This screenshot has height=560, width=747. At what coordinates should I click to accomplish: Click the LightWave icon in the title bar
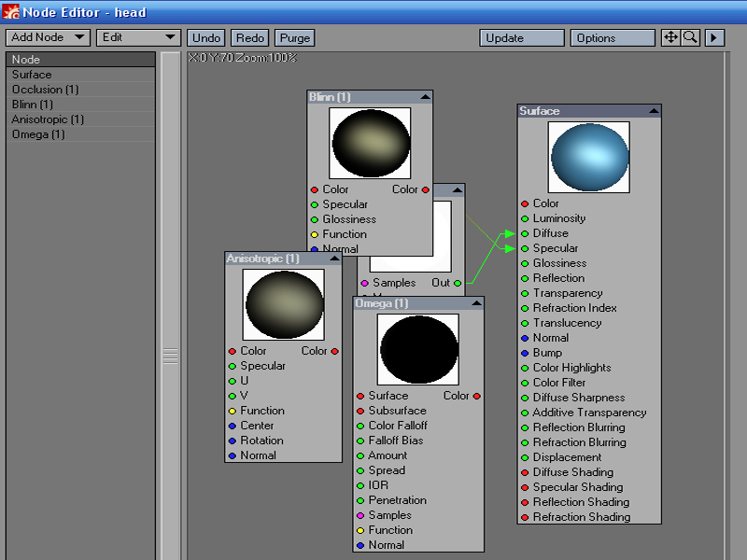pos(9,12)
